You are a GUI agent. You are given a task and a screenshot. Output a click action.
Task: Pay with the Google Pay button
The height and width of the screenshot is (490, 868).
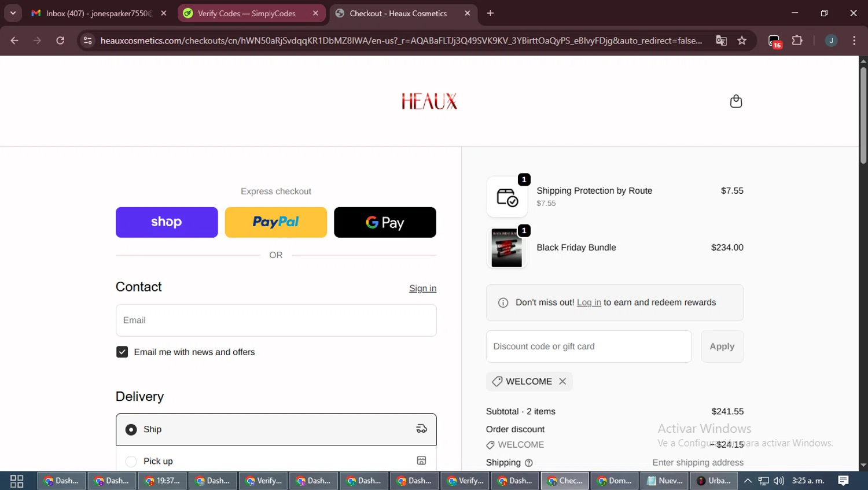385,222
